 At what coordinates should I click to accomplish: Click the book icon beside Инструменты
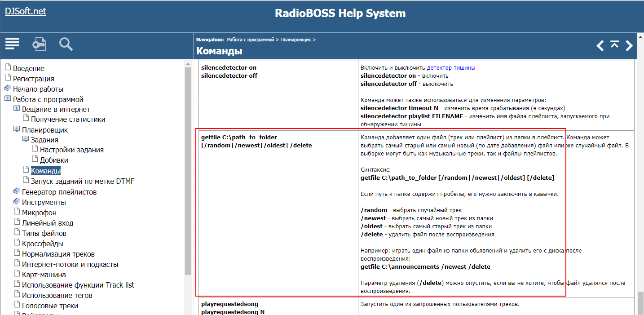click(17, 202)
